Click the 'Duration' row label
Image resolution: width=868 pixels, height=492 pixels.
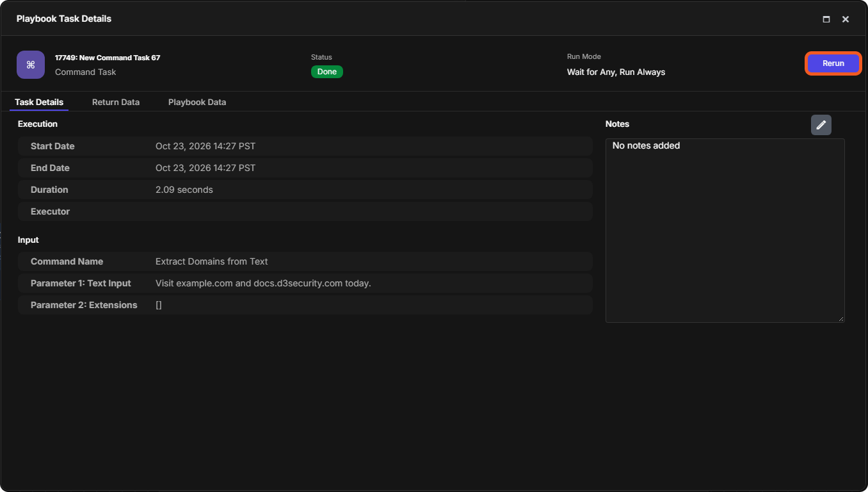(49, 190)
